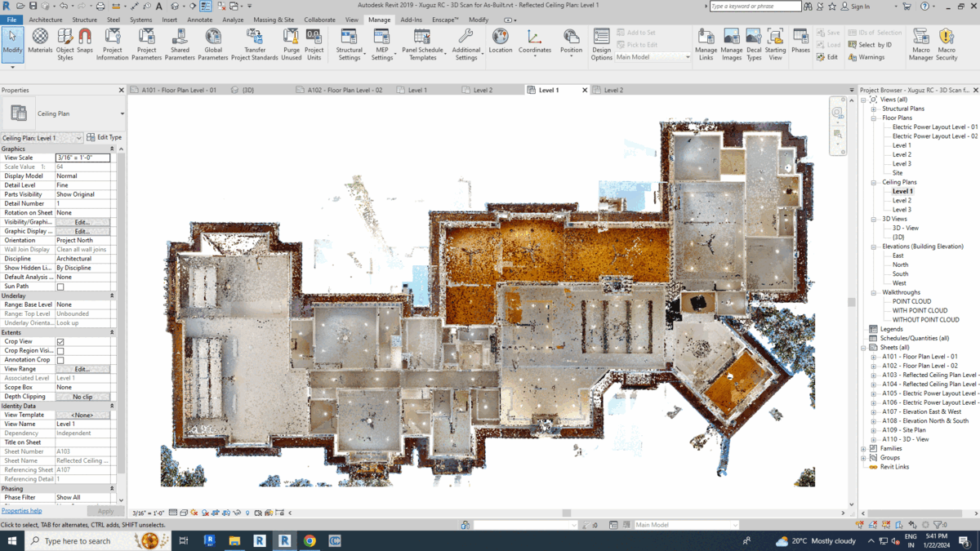Open Chrome from the Windows taskbar
Viewport: 980px width, 551px height.
pyautogui.click(x=310, y=540)
